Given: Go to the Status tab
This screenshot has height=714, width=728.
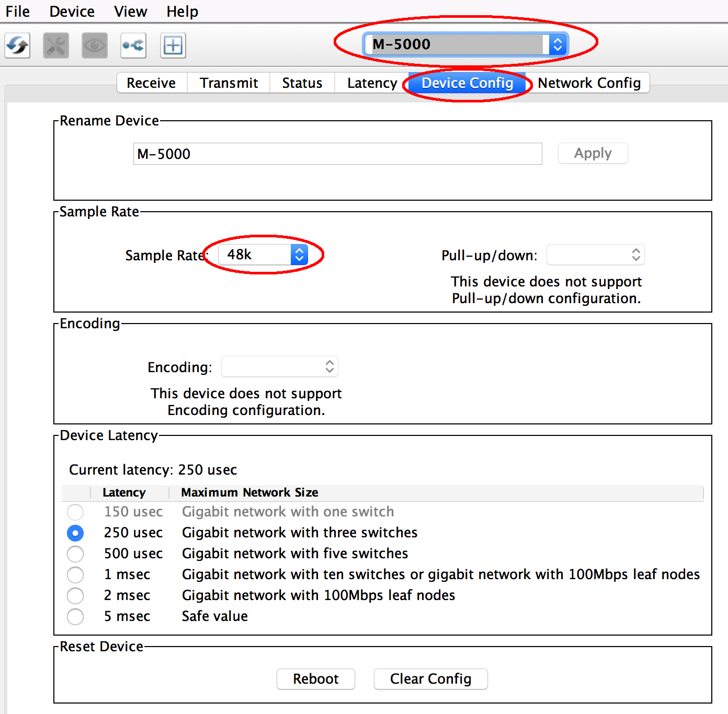Looking at the screenshot, I should pos(302,83).
